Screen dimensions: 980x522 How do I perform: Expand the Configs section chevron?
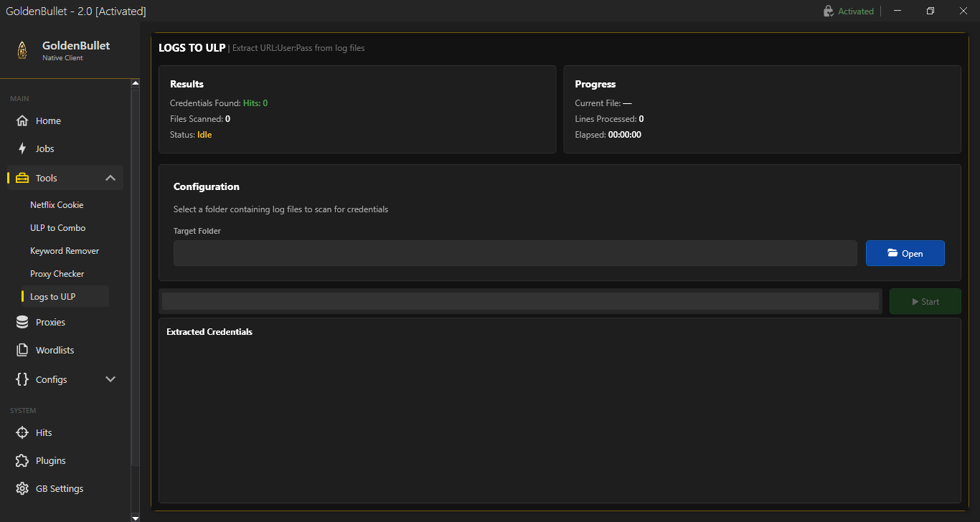click(x=110, y=379)
